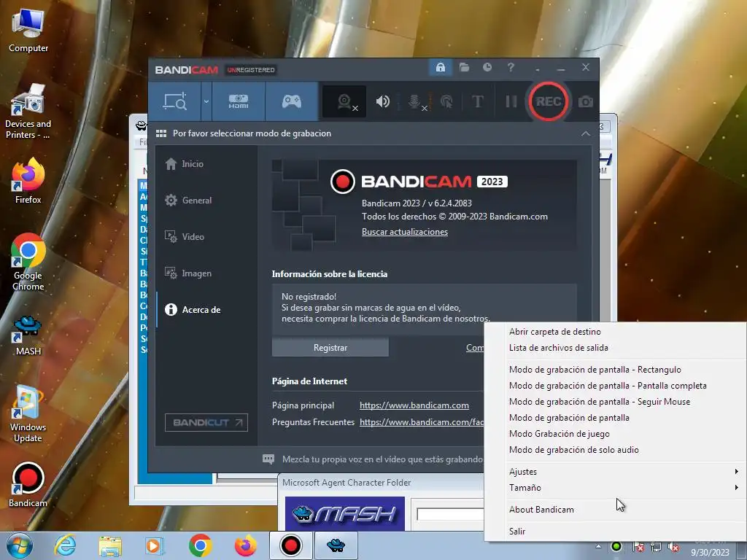The image size is (747, 560).
Task: Select screen recording mode - Seguir Mouse
Action: point(600,402)
